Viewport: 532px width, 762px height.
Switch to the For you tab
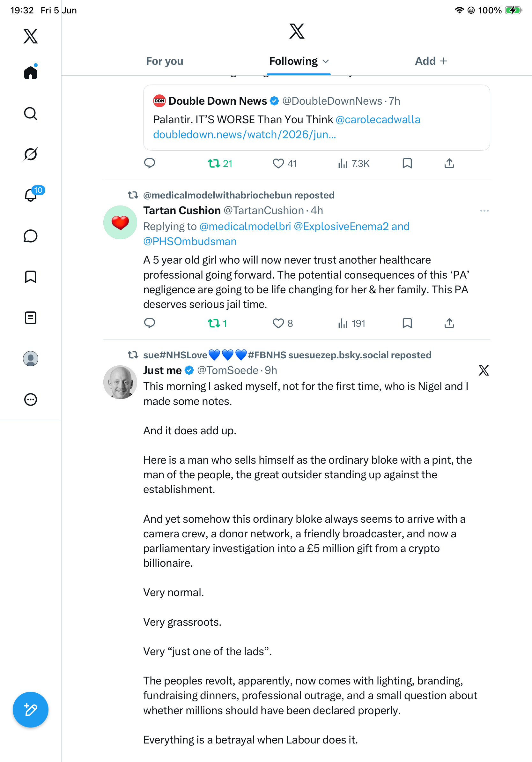coord(165,61)
